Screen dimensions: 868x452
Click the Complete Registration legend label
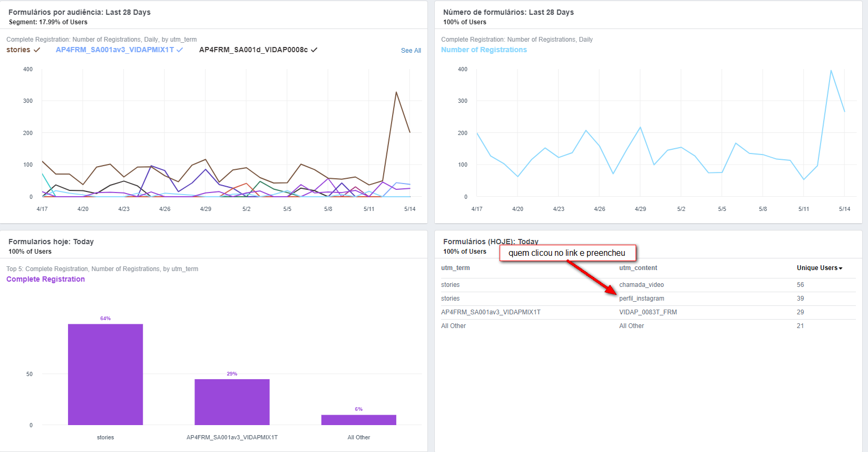45,280
